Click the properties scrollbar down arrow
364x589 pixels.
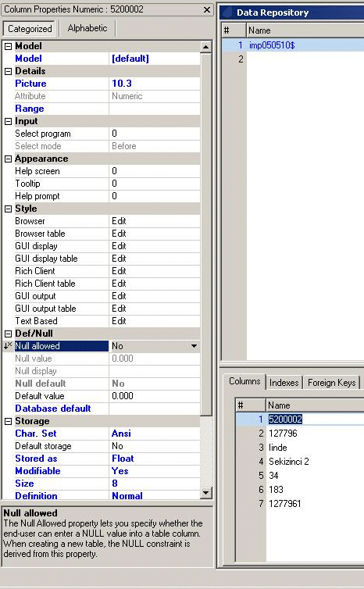click(x=206, y=492)
